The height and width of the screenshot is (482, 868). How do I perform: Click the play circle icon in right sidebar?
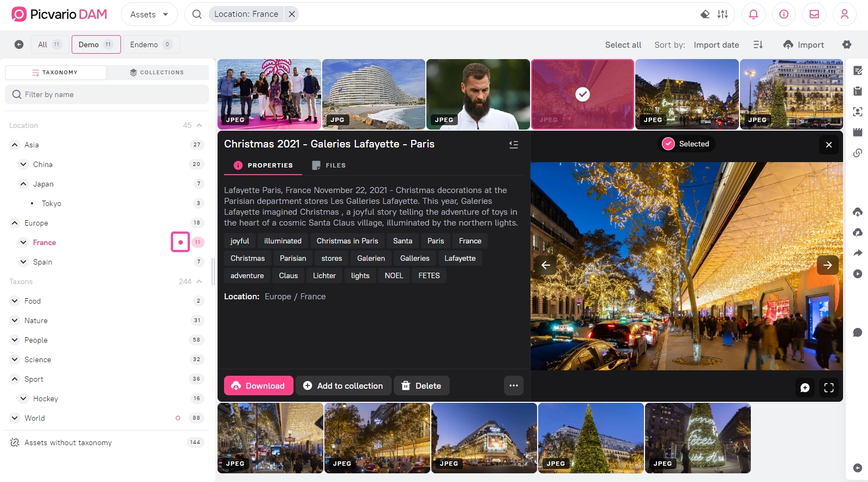coord(858,274)
